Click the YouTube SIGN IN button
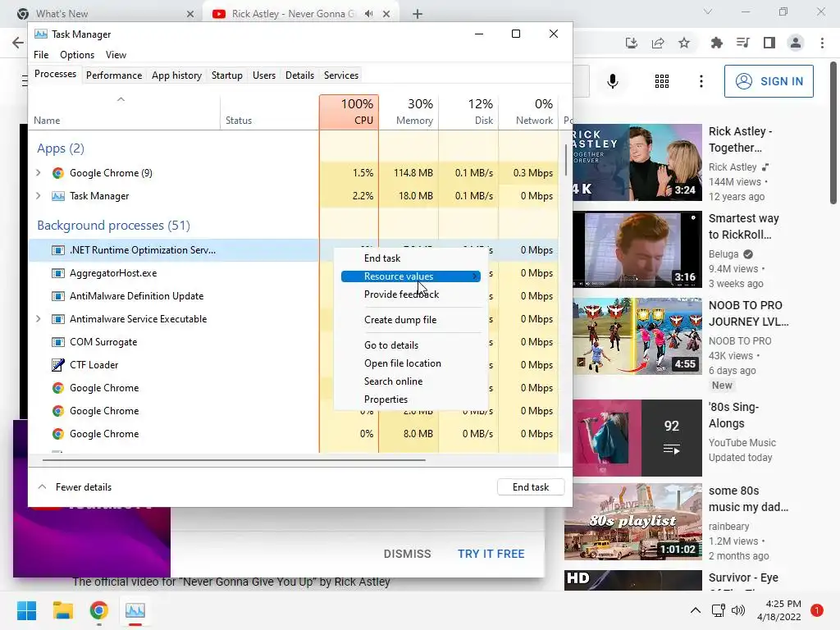 pyautogui.click(x=769, y=81)
